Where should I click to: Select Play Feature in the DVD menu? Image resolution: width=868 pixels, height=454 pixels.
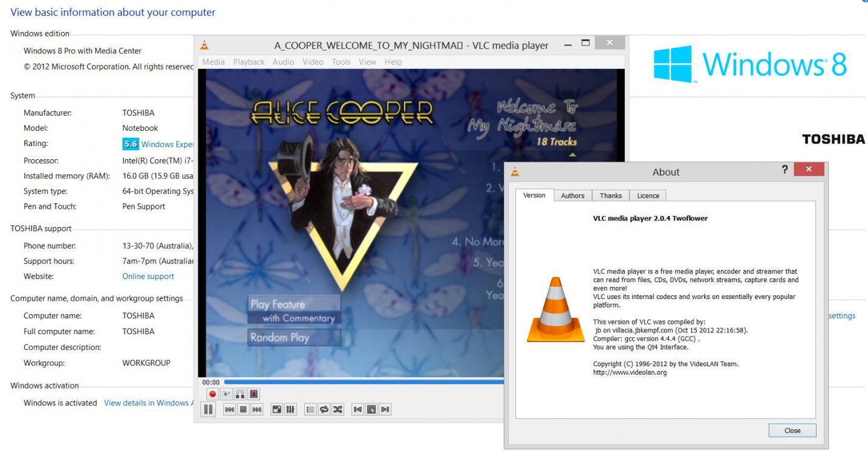click(x=293, y=304)
